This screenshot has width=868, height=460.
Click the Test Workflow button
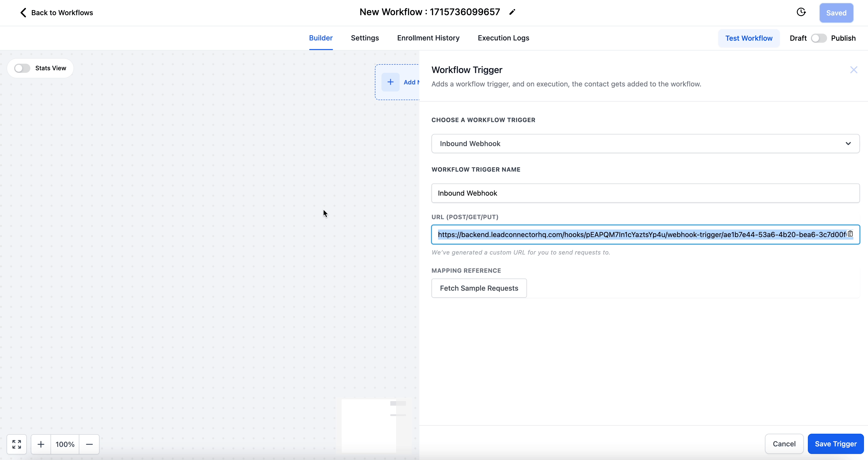point(748,38)
